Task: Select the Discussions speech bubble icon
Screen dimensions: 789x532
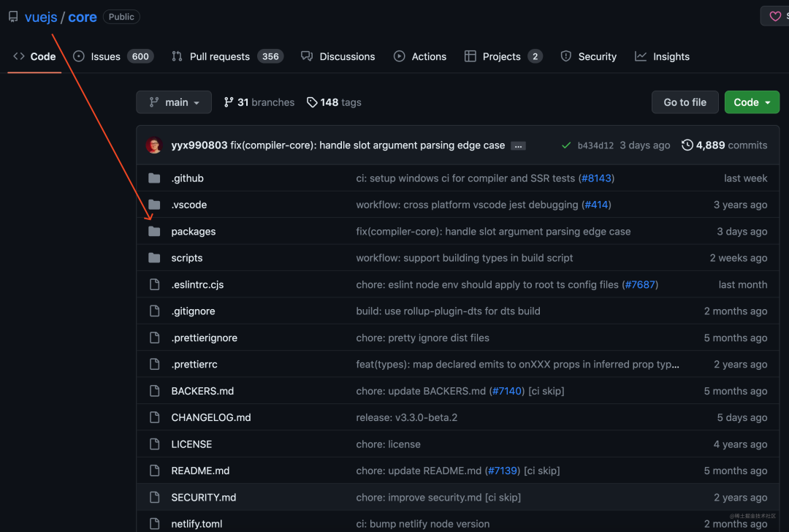Action: click(308, 56)
